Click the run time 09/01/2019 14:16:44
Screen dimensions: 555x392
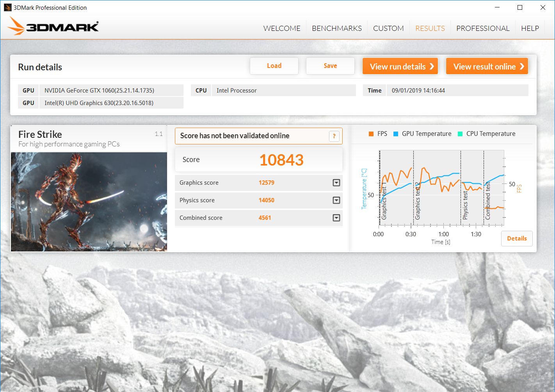[457, 90]
